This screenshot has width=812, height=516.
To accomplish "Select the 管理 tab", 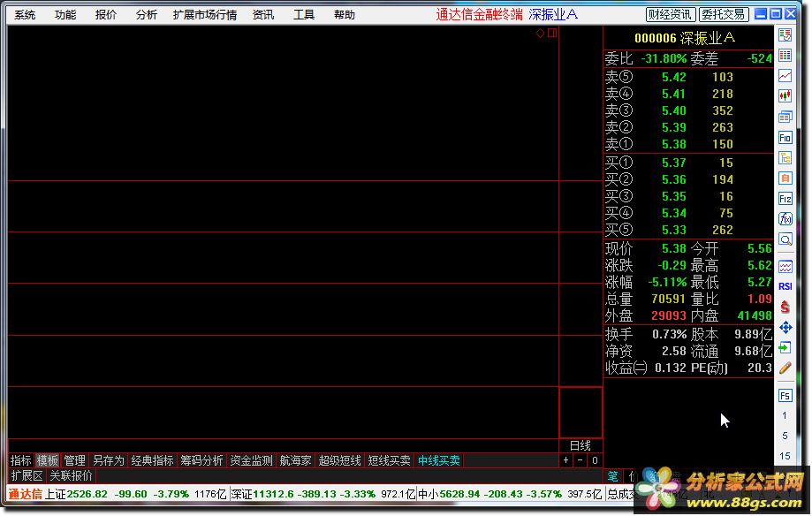I will click(74, 460).
